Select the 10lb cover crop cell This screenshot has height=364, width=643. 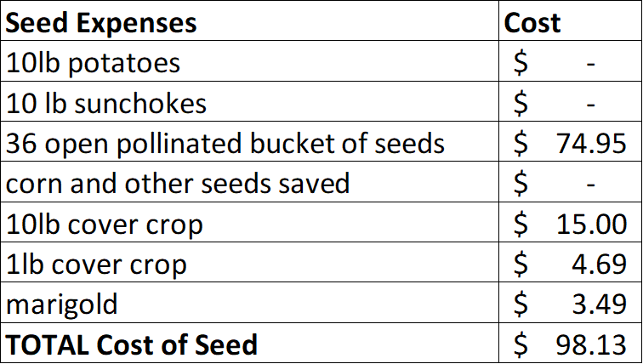click(x=105, y=224)
